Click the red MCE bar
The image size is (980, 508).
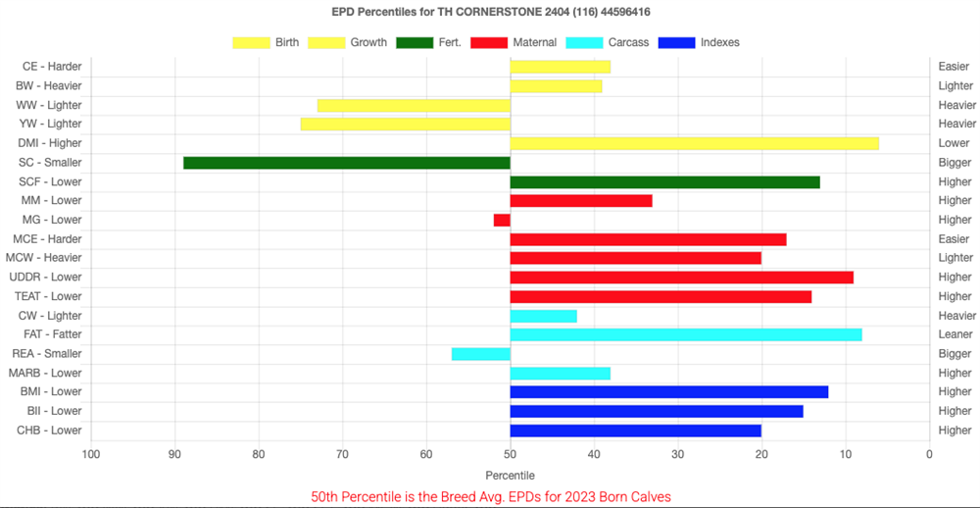tap(648, 239)
